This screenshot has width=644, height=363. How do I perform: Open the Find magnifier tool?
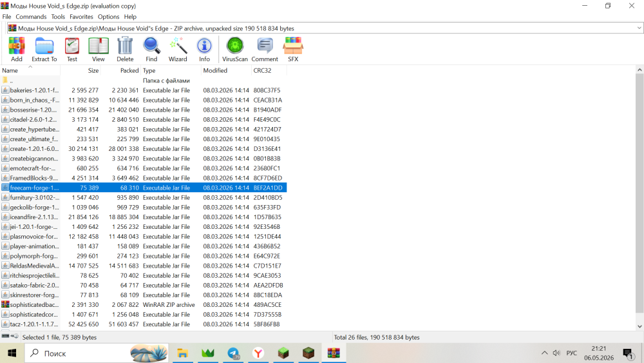151,50
